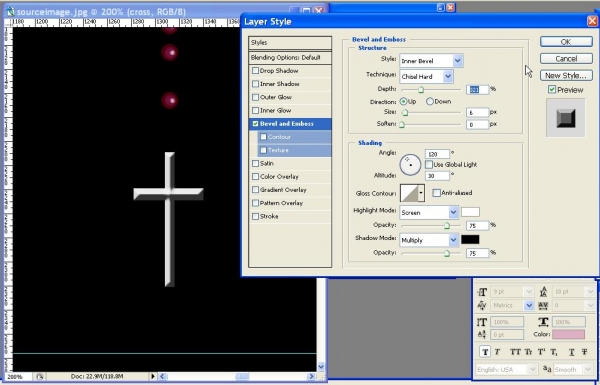
Task: Click the Angle degrees input field
Action: [437, 154]
